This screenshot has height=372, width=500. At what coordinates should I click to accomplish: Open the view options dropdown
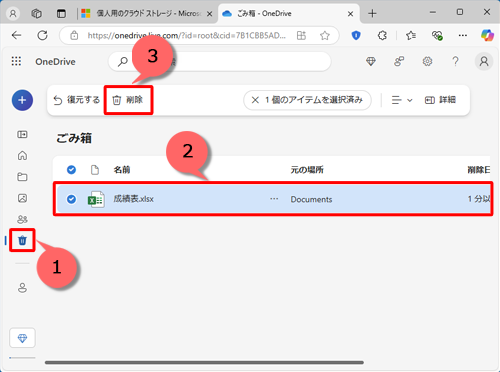(402, 100)
